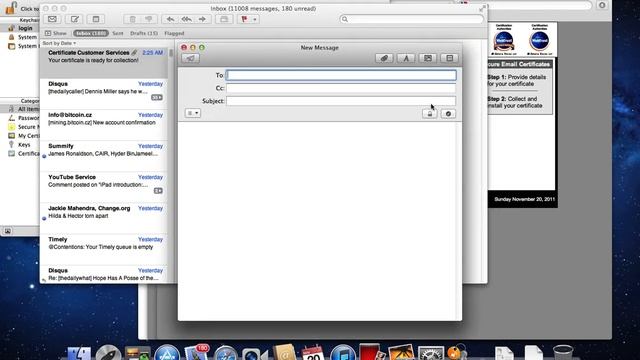Image resolution: width=640 pixels, height=360 pixels.
Task: Open the info@bitcoin.cz message
Action: [x=104, y=125]
